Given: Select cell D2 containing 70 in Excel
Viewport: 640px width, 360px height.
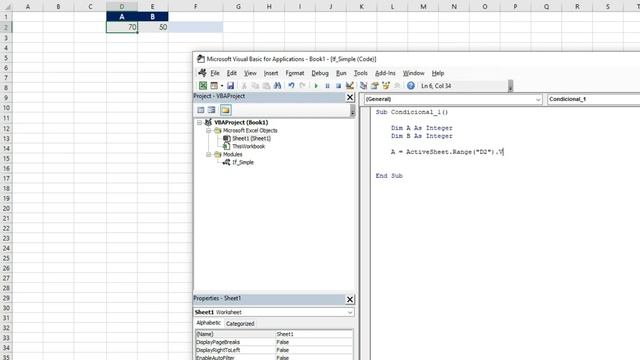Looking at the screenshot, I should click(122, 27).
